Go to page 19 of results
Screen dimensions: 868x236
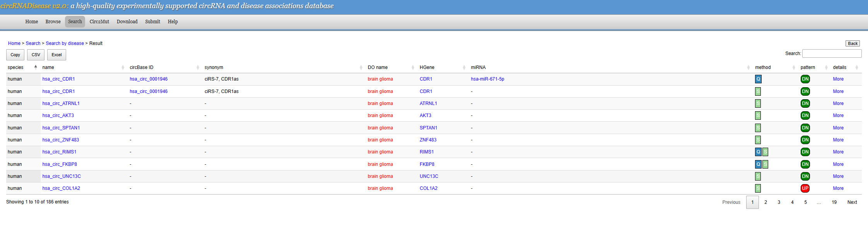(834, 202)
